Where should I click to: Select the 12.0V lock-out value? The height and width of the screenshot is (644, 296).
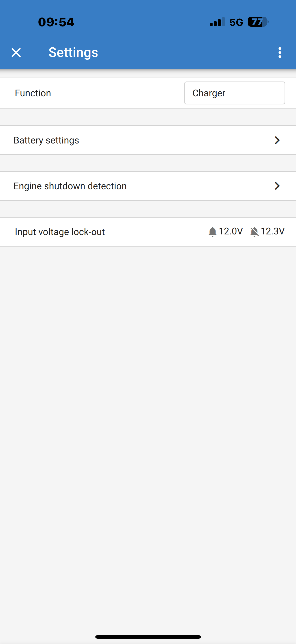(x=231, y=231)
